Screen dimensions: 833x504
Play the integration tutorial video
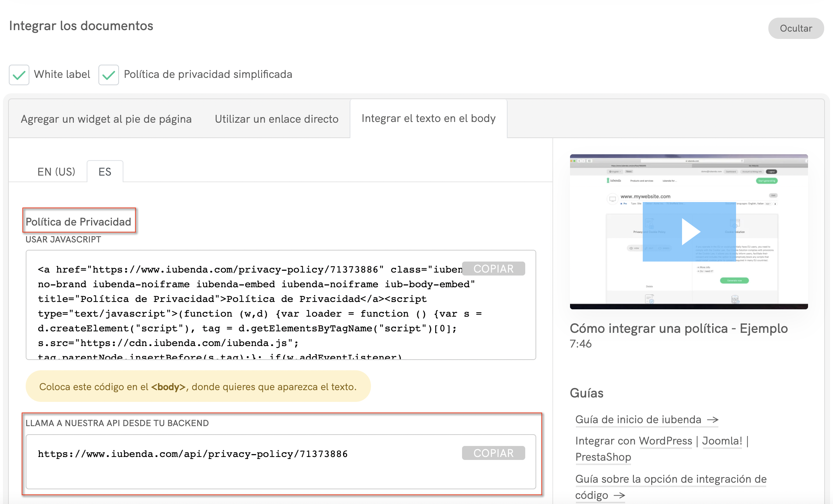(689, 232)
